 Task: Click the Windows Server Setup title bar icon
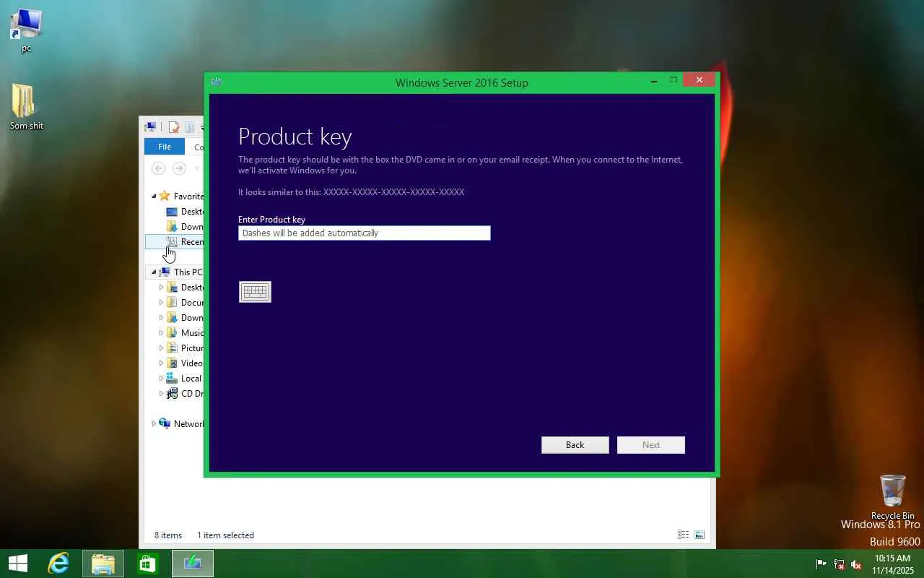pyautogui.click(x=216, y=82)
